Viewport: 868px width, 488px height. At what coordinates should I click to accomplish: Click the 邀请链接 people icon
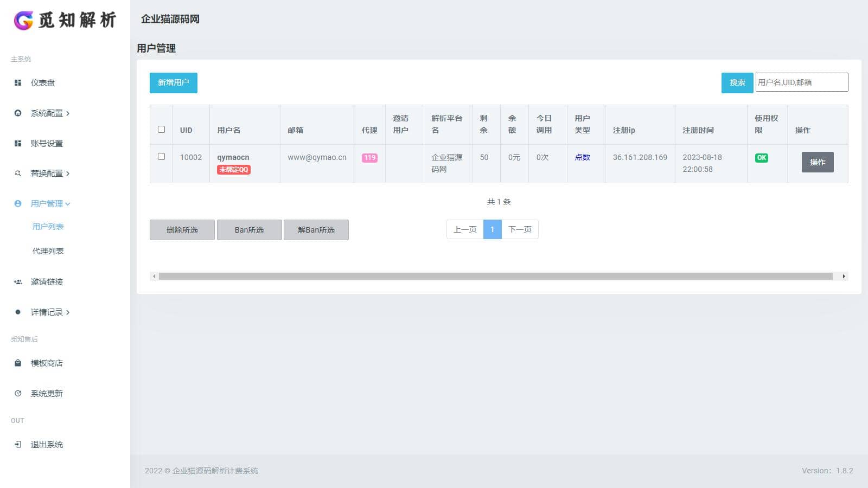point(18,282)
